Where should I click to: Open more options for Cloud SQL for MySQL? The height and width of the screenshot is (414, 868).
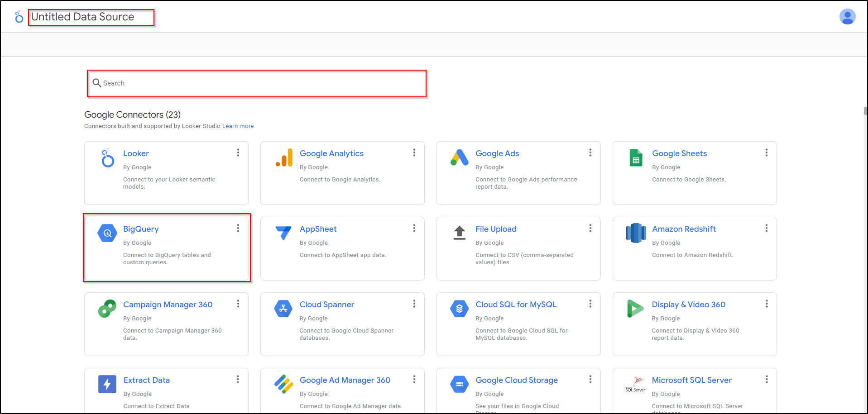click(x=590, y=304)
